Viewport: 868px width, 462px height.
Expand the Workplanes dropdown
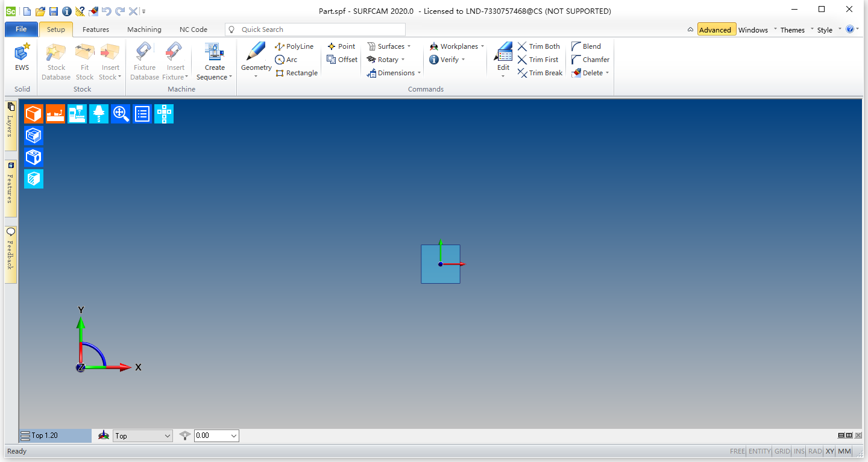[482, 46]
